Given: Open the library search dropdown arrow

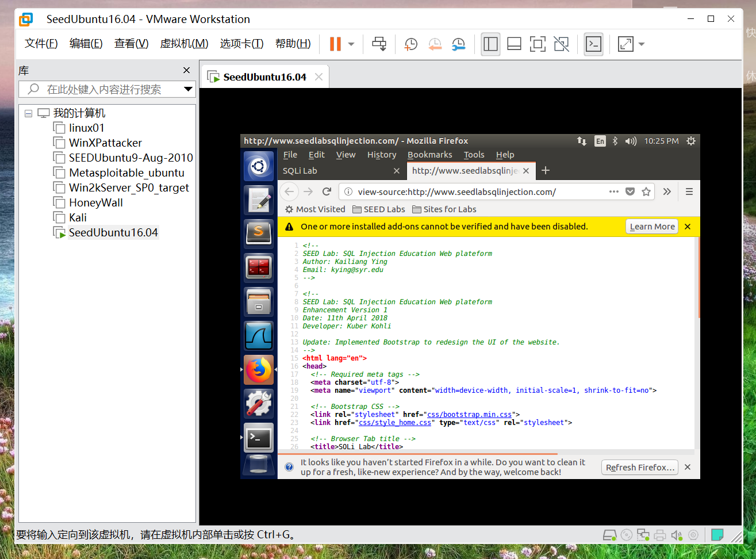Looking at the screenshot, I should coord(188,89).
